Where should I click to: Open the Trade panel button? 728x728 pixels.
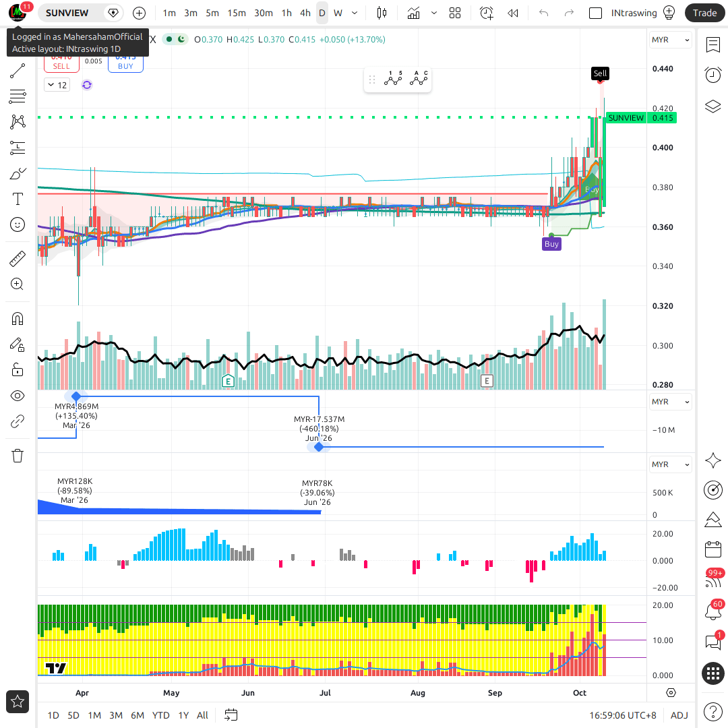click(705, 13)
